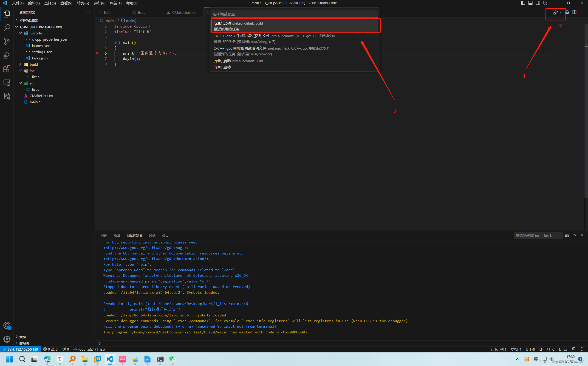Image resolution: width=588 pixels, height=366 pixels.
Task: Toggle the panel maximize chevron
Action: click(574, 235)
